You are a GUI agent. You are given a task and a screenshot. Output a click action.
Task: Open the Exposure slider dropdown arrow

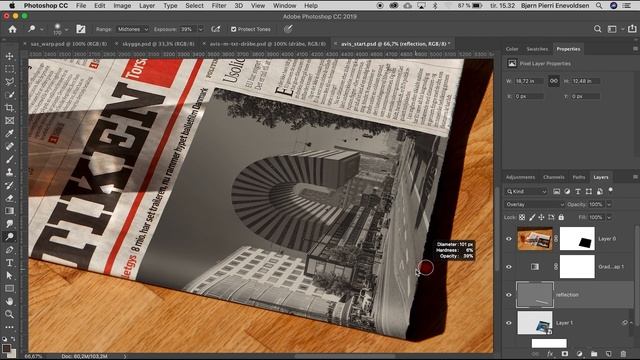coord(200,29)
